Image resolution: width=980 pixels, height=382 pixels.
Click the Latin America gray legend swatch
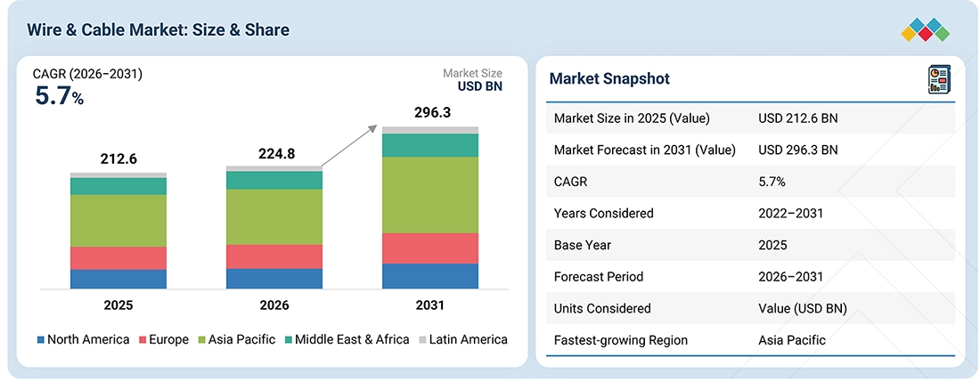point(422,340)
